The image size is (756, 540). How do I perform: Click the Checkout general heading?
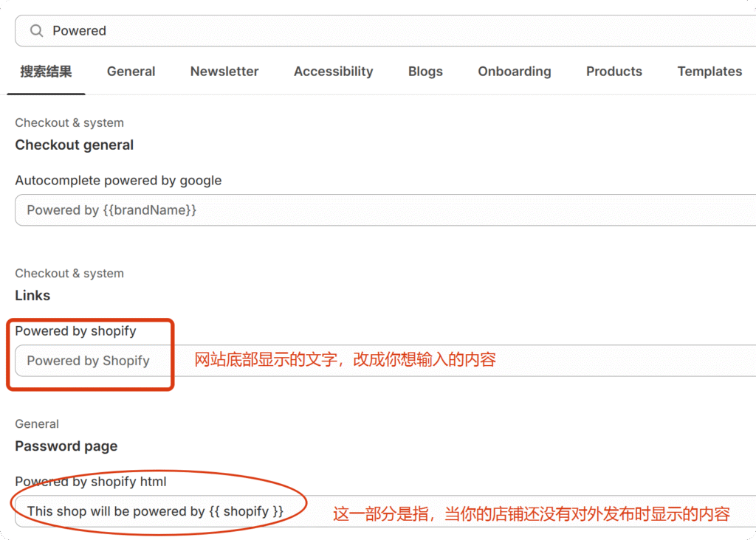tap(75, 145)
